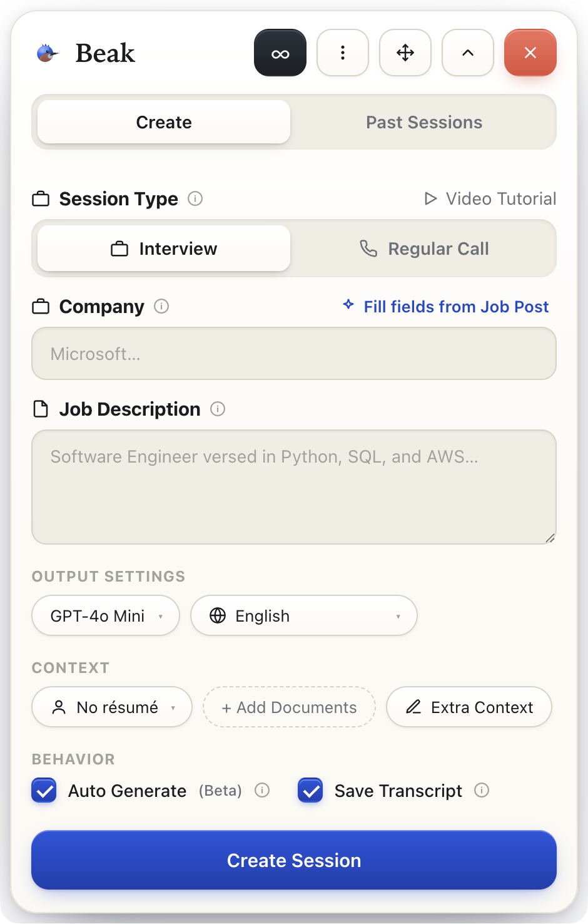Viewport: 588px width, 924px height.
Task: Click the infinity mode icon button
Action: [280, 53]
